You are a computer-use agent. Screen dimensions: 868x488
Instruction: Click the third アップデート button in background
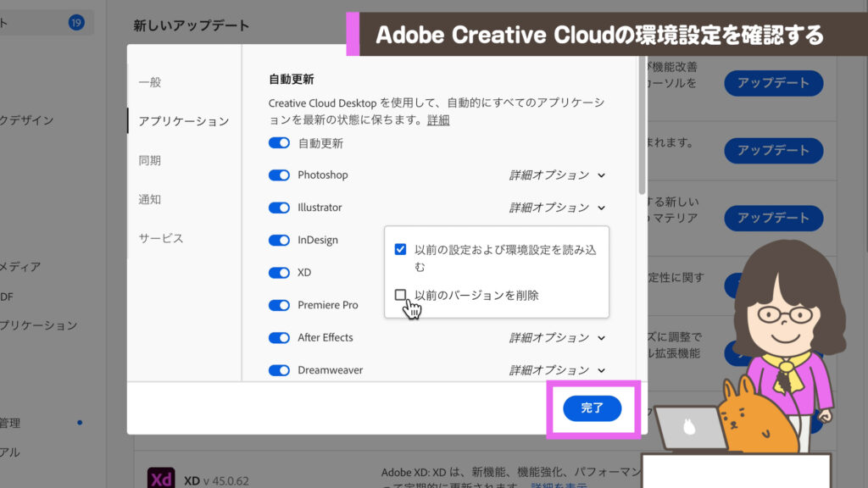tap(773, 218)
